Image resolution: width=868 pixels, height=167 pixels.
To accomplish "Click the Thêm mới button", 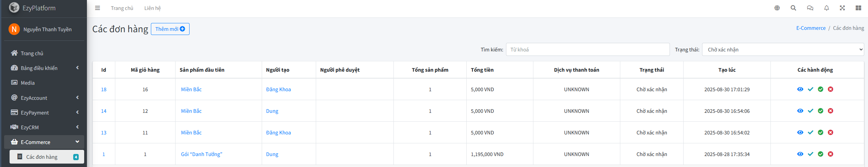I will click(170, 29).
